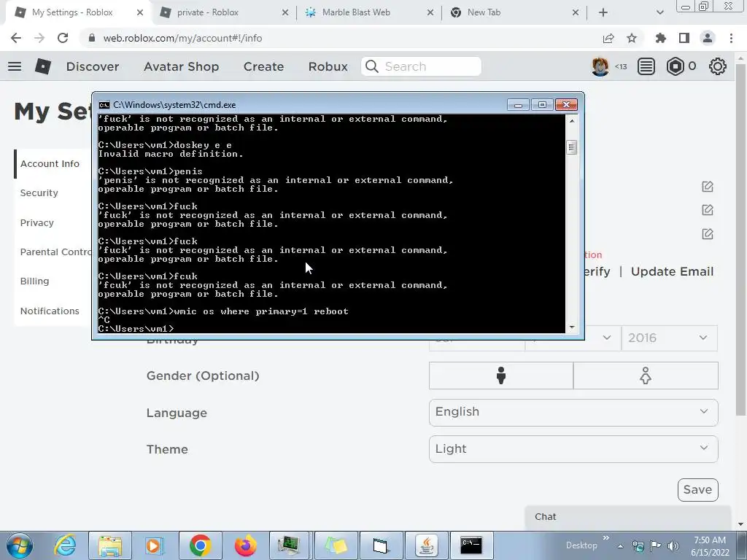Toggle the Chrome side panel icon

pyautogui.click(x=684, y=38)
